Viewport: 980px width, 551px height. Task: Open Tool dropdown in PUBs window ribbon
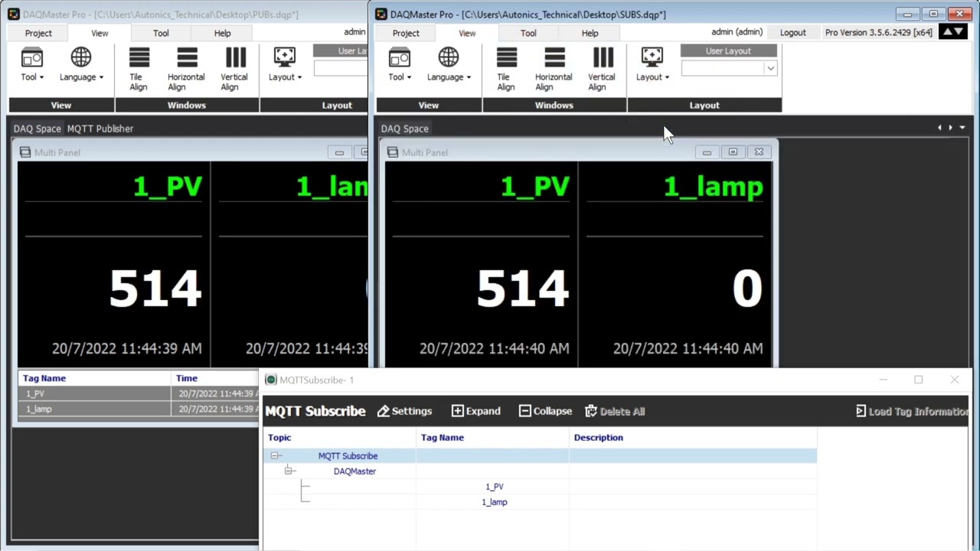coord(31,64)
